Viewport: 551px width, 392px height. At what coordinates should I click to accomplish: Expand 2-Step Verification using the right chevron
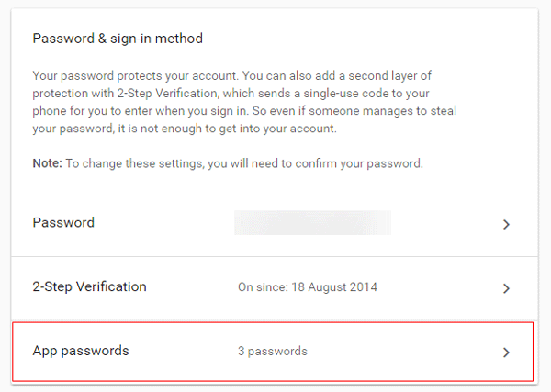click(x=506, y=288)
